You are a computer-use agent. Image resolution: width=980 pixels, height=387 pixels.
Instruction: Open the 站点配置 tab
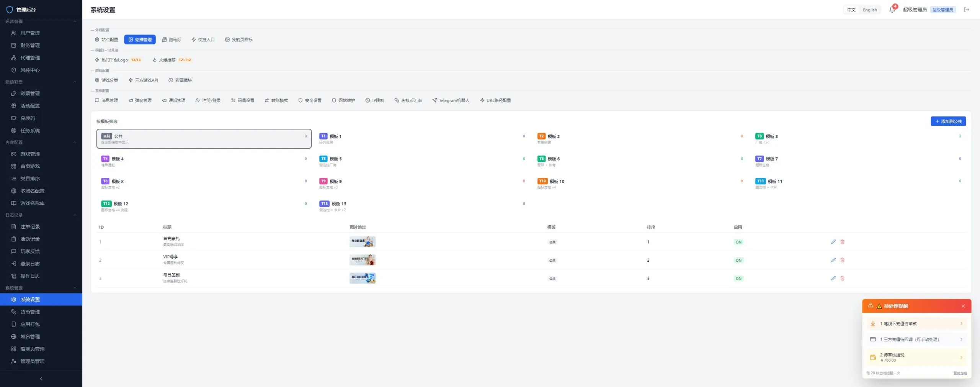106,39
